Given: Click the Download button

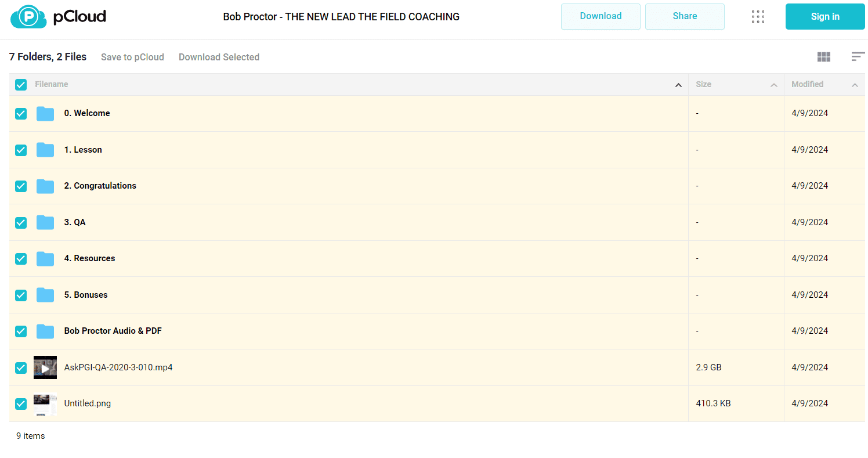Looking at the screenshot, I should [601, 16].
